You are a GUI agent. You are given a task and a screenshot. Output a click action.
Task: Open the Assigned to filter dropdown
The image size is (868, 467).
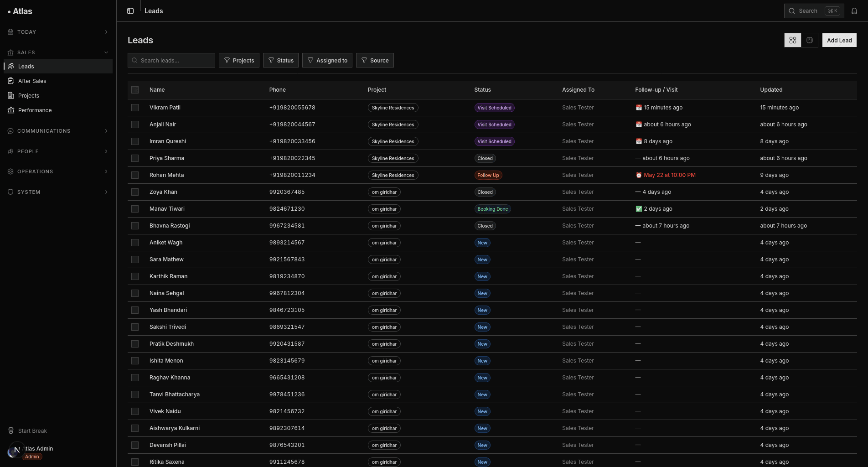[327, 60]
